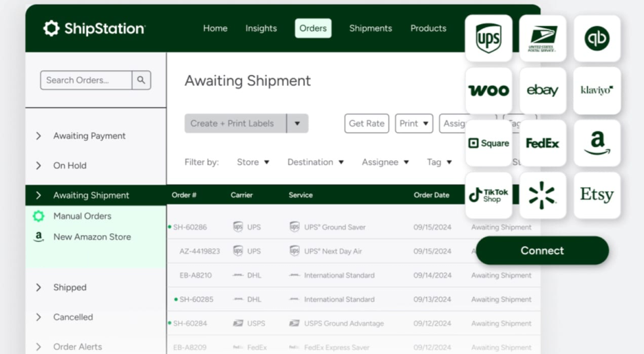
Task: Expand the On Hold section
Action: [39, 166]
